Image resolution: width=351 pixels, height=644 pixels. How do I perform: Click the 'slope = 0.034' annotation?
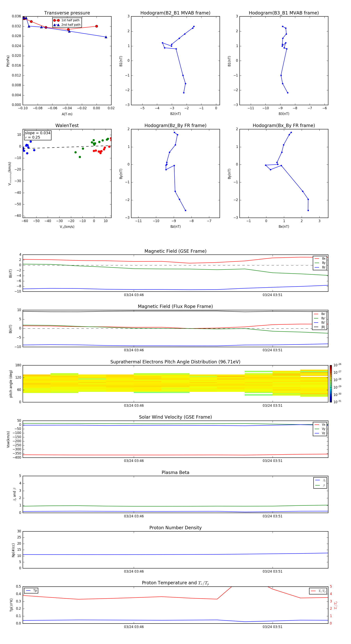(x=37, y=133)
